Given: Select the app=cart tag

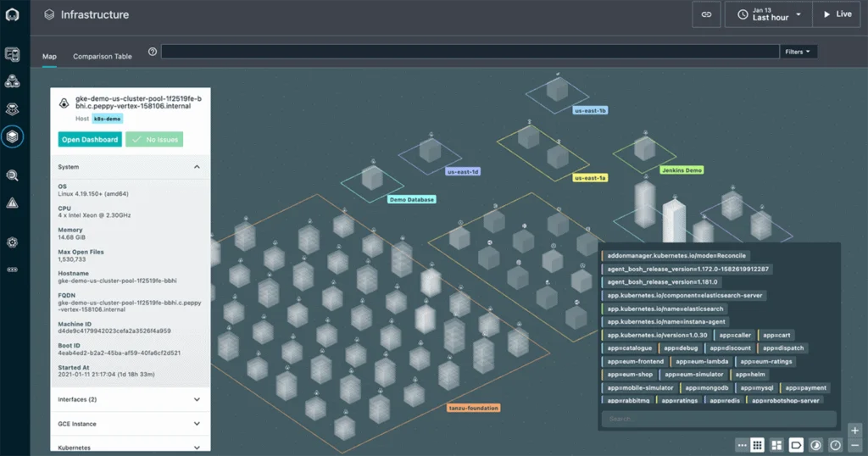Looking at the screenshot, I should point(776,335).
